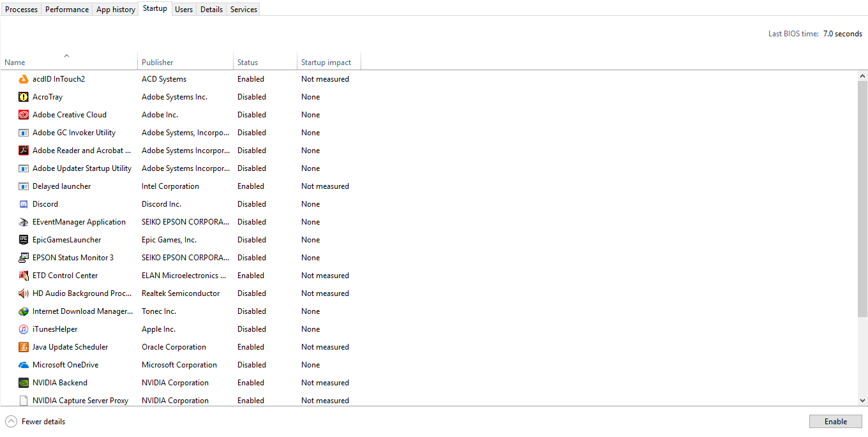This screenshot has height=437, width=868.
Task: Click the Epic Games, Inc. publisher text
Action: tap(169, 240)
